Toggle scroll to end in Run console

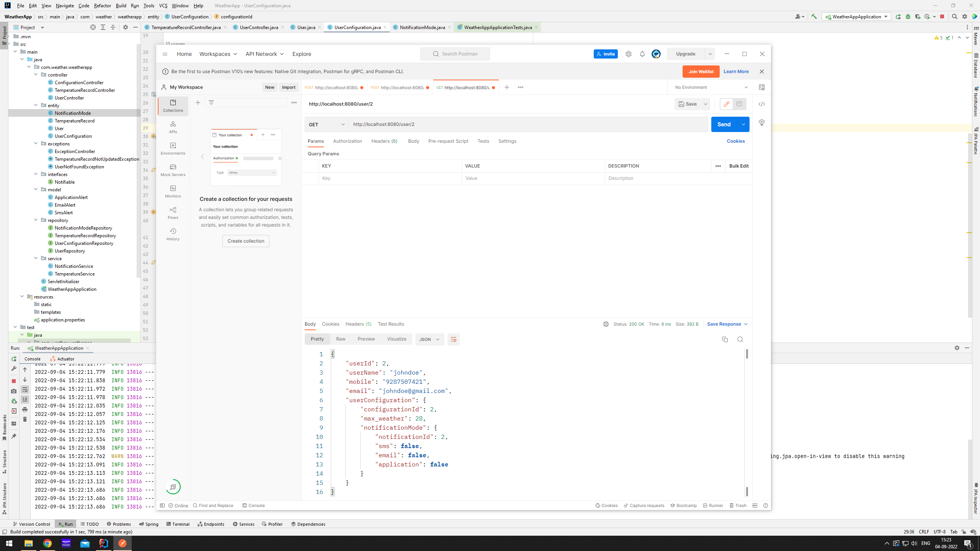[x=25, y=399]
